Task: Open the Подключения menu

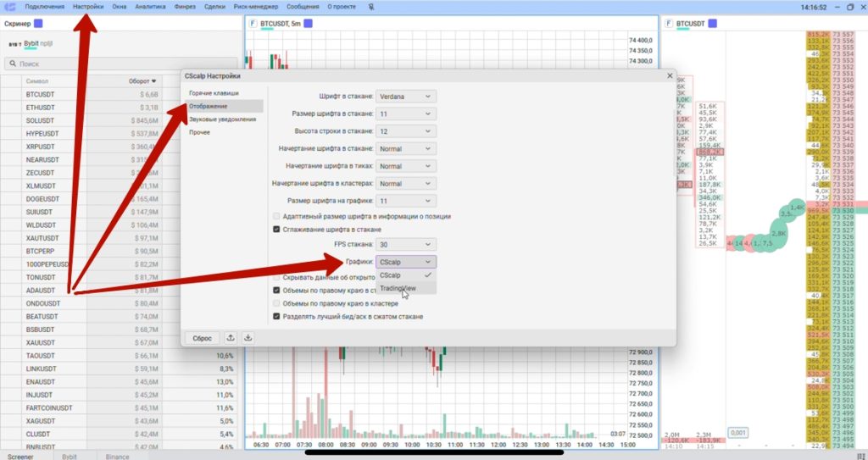Action: point(44,7)
